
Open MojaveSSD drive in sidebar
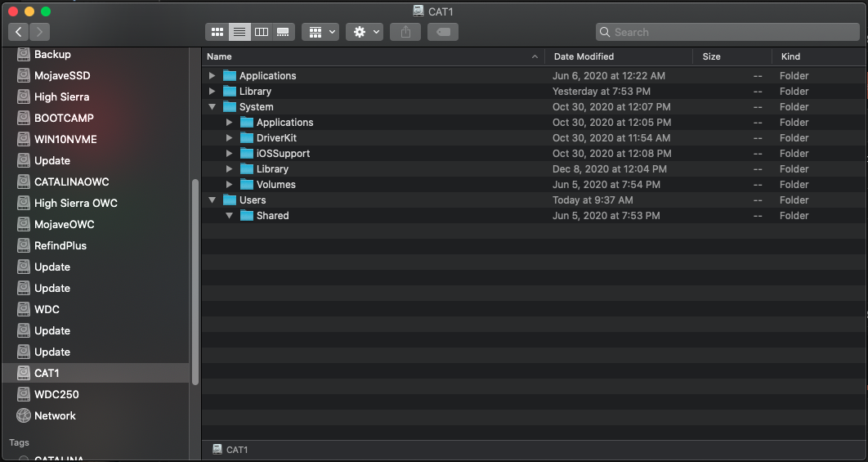(x=96, y=75)
